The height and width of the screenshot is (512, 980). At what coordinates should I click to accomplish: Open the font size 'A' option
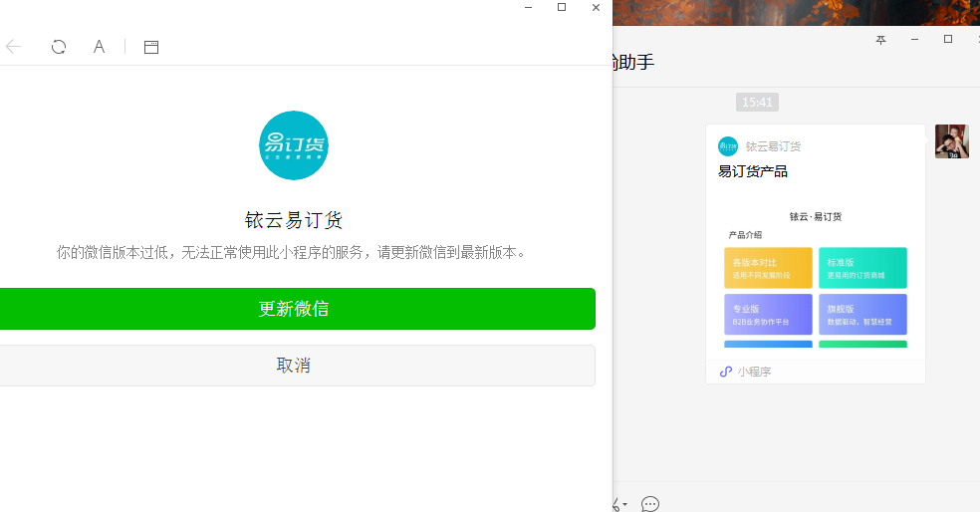99,47
